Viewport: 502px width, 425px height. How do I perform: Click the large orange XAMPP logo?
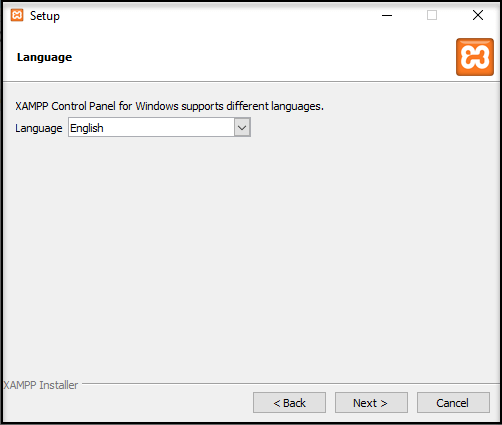[475, 57]
